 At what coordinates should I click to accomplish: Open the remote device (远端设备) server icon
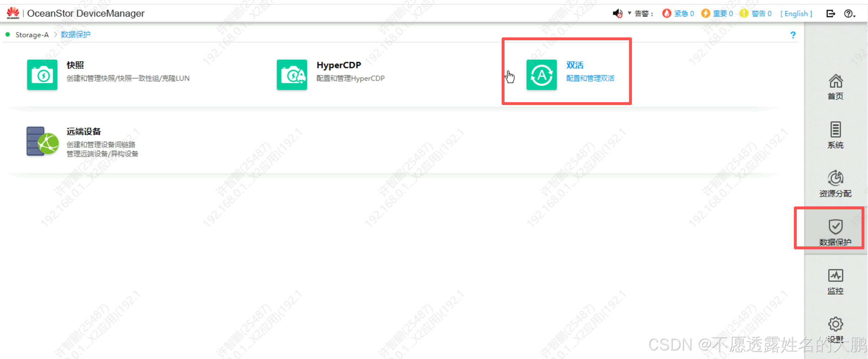[42, 141]
